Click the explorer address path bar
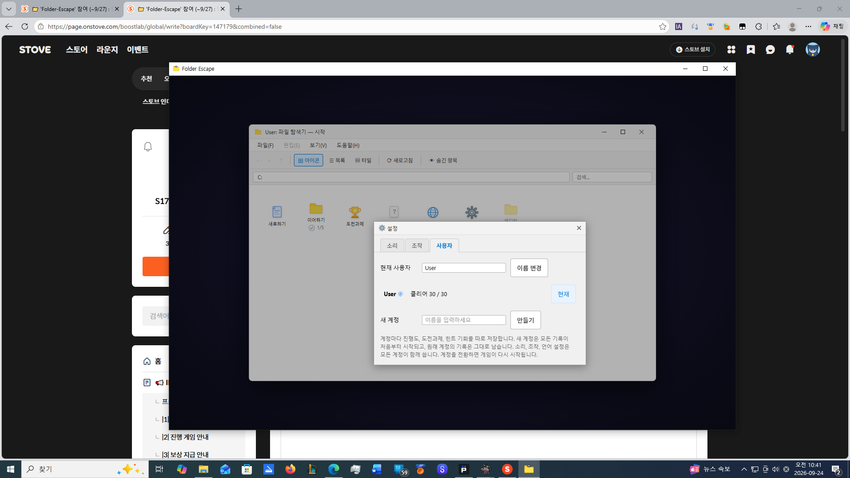850x478 pixels. tap(411, 177)
